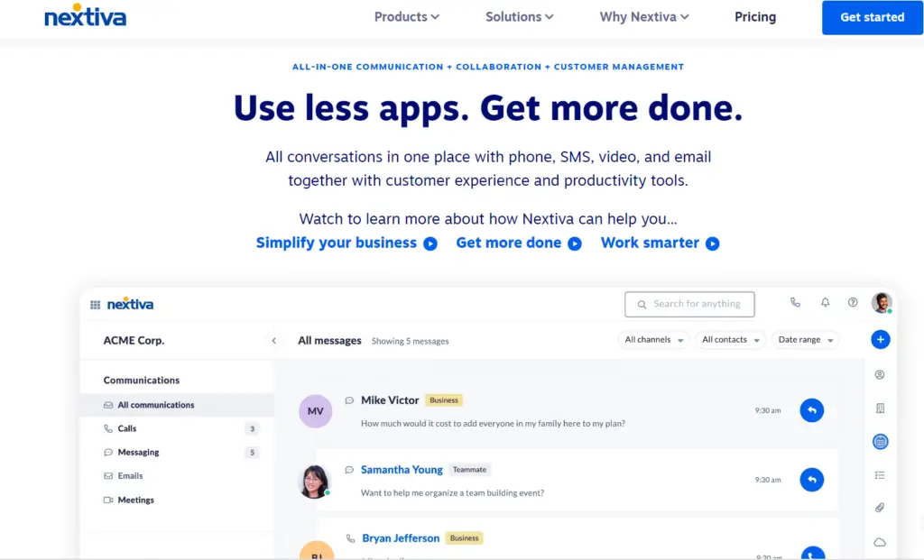Click the MV avatar for Mike Victor
The width and height of the screenshot is (924, 560).
pyautogui.click(x=315, y=411)
